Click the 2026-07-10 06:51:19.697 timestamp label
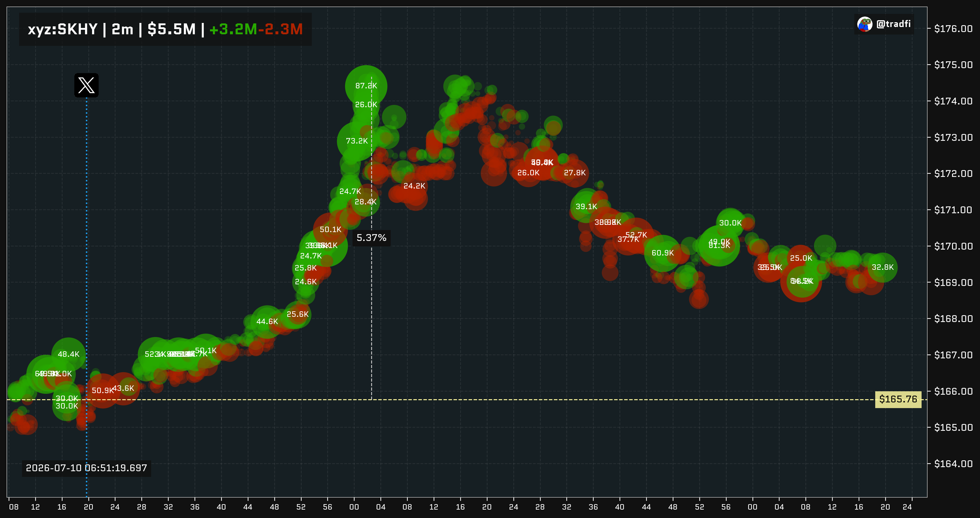 86,468
